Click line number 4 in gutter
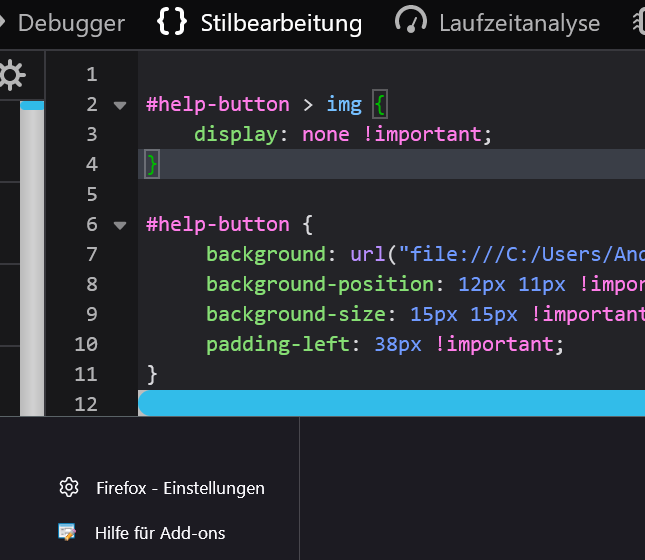Viewport: 645px width, 560px height. coord(92,164)
